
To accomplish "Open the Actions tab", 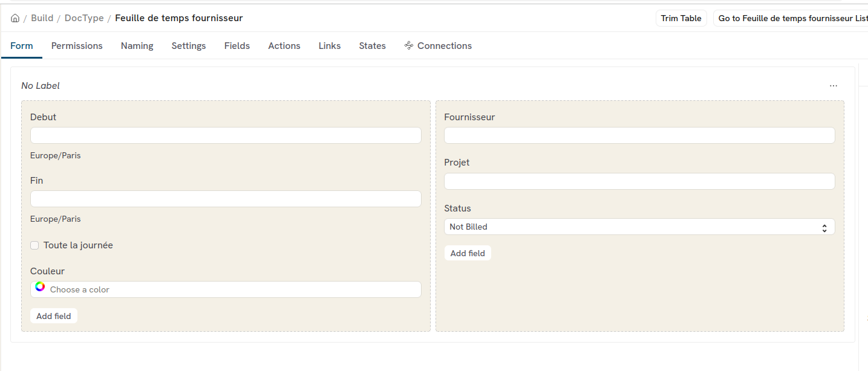I will [284, 46].
